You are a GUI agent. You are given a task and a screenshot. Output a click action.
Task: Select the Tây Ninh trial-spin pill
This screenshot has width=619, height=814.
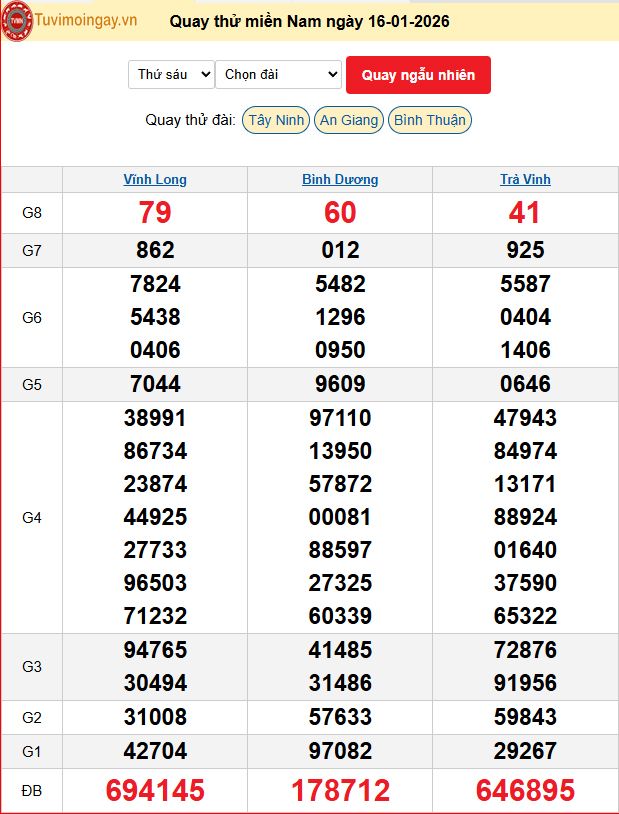coord(276,120)
